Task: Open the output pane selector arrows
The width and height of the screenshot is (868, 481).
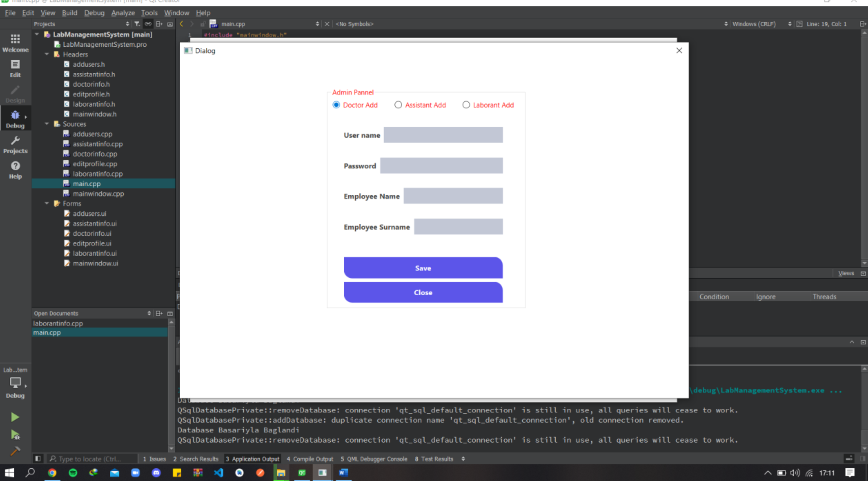Action: 463,459
